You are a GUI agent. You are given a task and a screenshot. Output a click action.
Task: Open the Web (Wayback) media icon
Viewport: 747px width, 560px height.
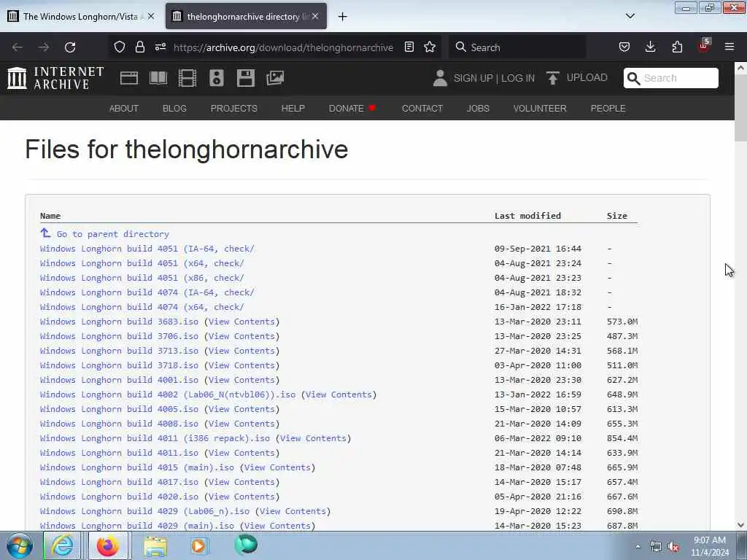coord(128,78)
